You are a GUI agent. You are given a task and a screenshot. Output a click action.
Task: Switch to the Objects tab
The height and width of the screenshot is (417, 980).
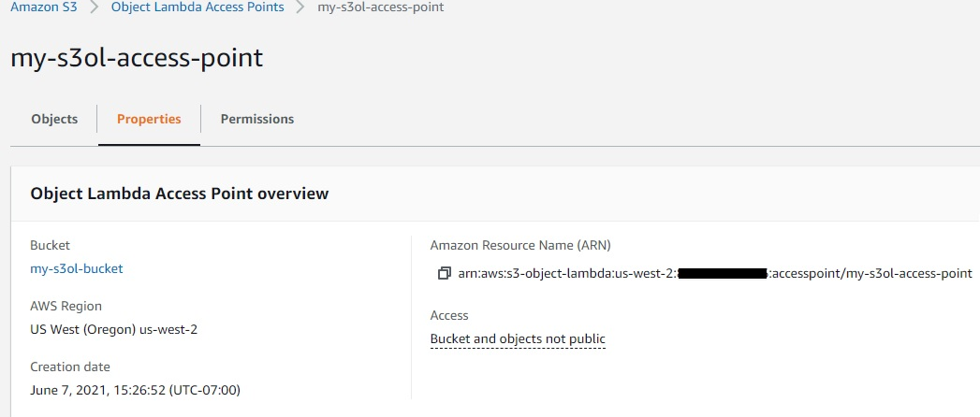(x=54, y=119)
